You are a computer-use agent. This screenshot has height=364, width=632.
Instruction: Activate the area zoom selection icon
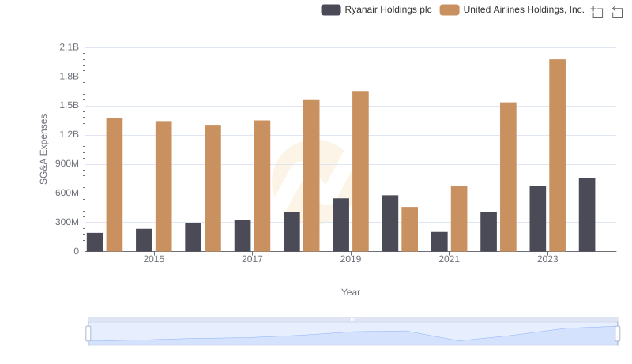pyautogui.click(x=597, y=12)
